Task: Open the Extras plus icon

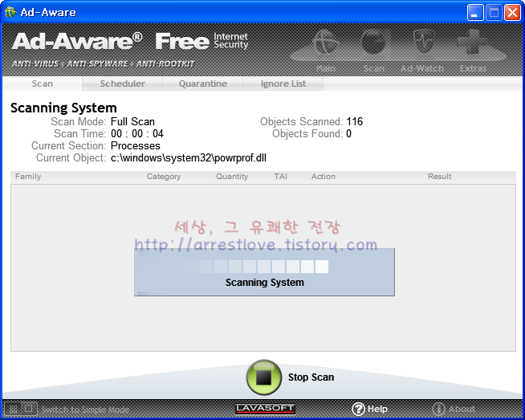Action: click(x=473, y=42)
